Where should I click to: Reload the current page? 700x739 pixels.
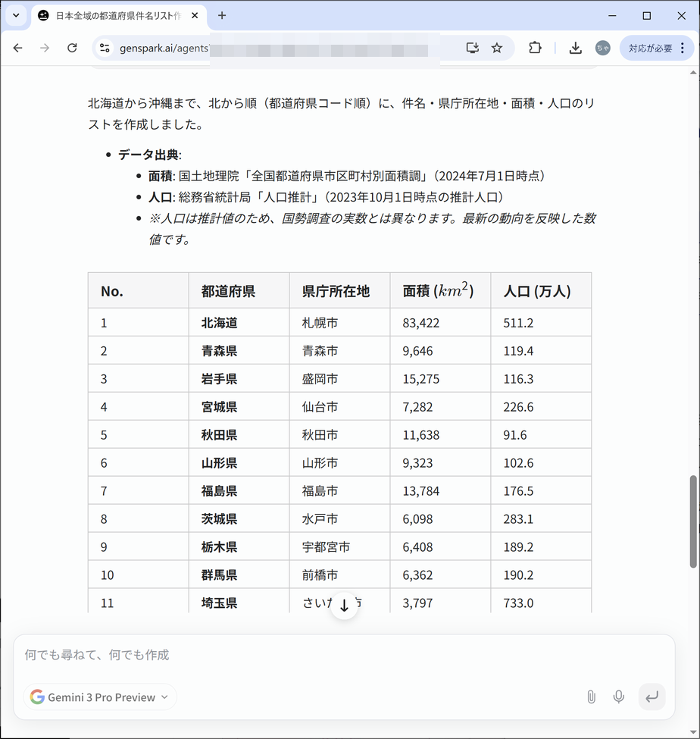click(x=72, y=48)
